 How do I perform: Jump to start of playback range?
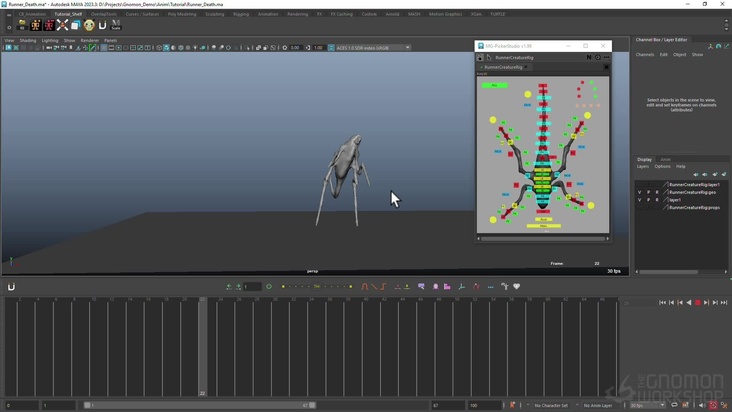663,302
